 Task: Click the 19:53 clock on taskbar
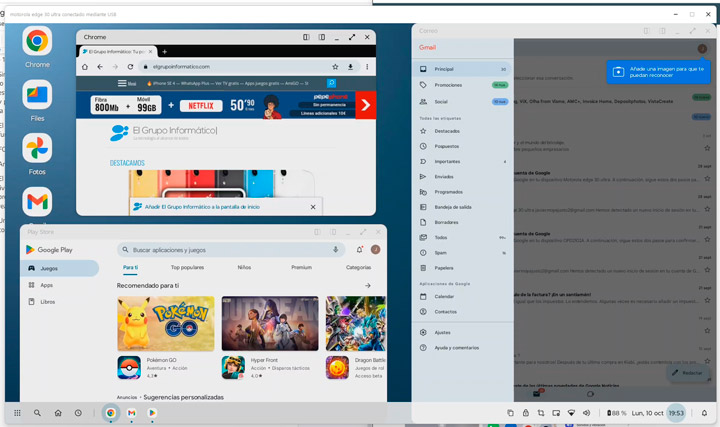[x=676, y=413]
